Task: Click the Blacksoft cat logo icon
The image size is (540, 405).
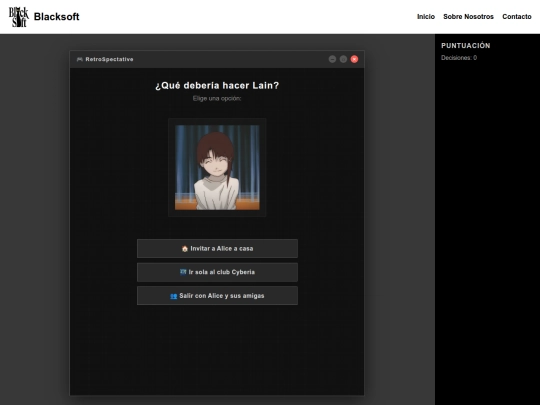Action: coord(19,17)
